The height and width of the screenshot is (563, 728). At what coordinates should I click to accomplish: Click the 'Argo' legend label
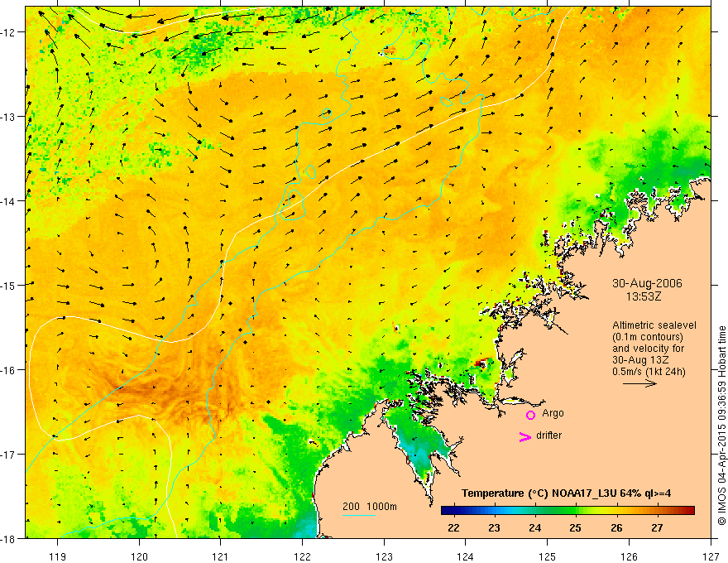(553, 413)
